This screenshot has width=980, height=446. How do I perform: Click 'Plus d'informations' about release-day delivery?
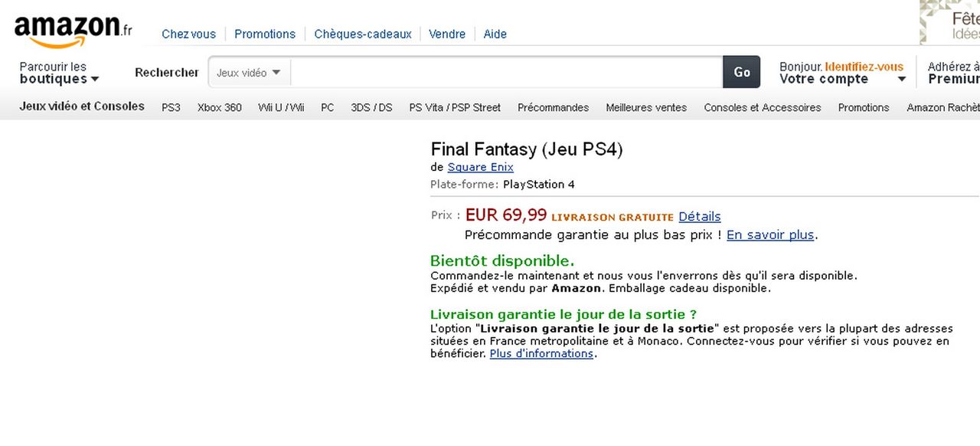[x=541, y=353]
